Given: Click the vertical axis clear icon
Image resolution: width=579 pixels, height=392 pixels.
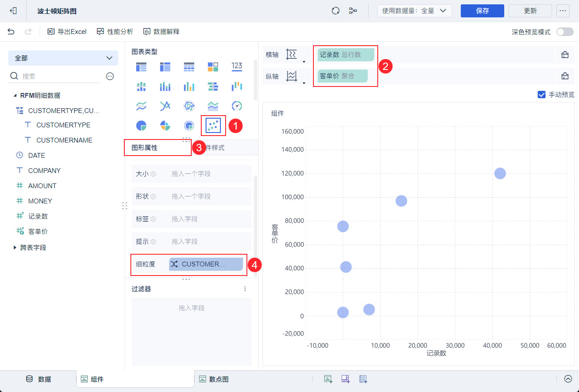Looking at the screenshot, I should pos(565,76).
